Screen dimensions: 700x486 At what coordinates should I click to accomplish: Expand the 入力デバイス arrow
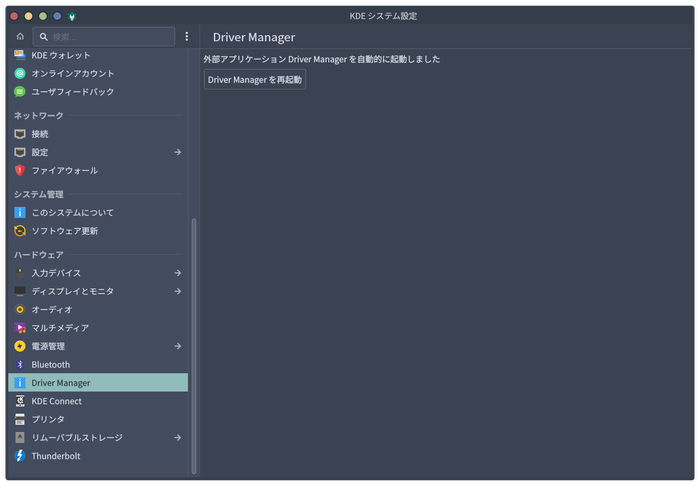tap(178, 273)
